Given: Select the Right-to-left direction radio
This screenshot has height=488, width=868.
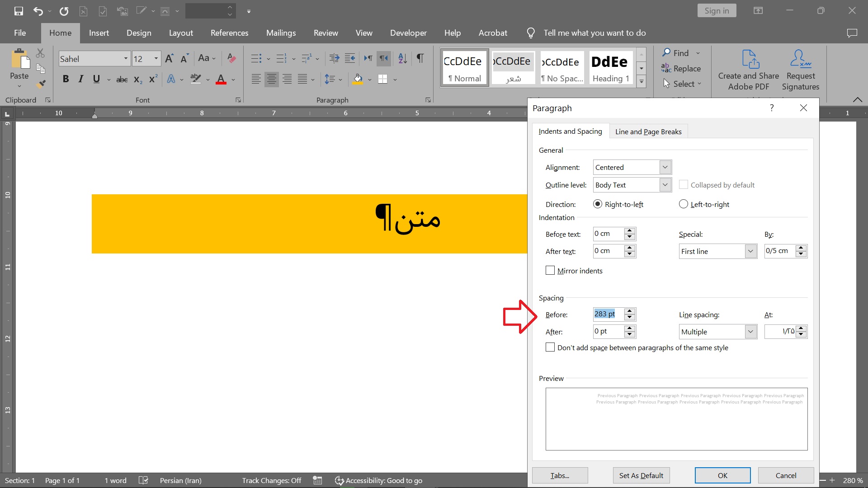Looking at the screenshot, I should (598, 204).
